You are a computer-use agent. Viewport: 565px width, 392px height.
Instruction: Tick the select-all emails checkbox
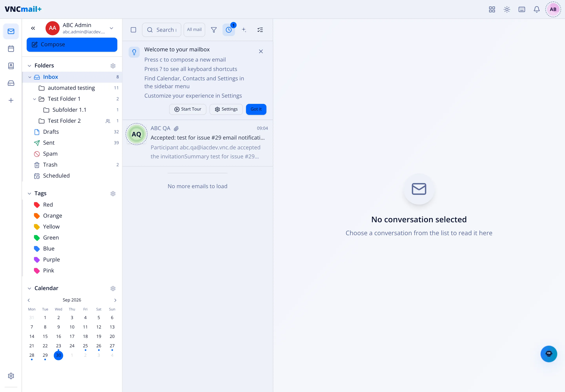pos(133,30)
